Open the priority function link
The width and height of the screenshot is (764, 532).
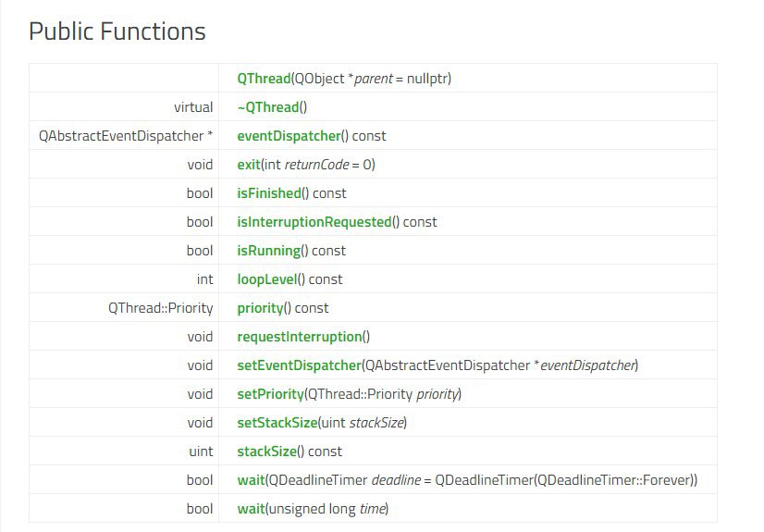tap(260, 308)
